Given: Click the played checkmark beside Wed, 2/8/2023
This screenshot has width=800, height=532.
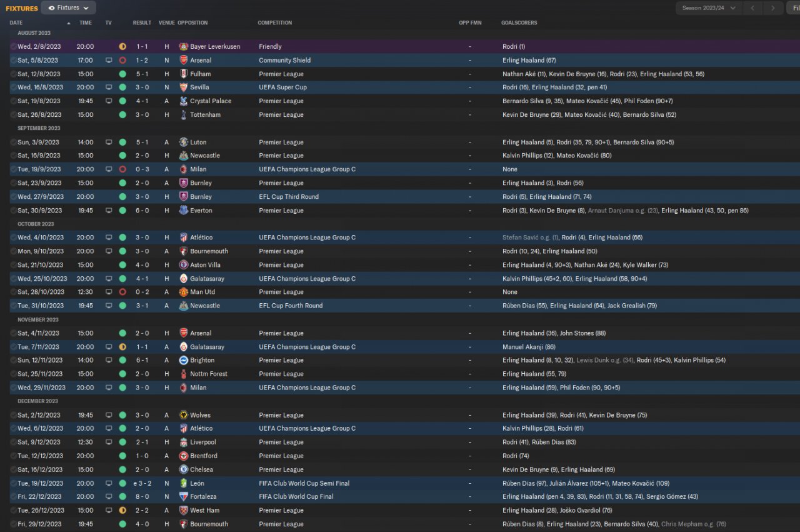Looking at the screenshot, I should coord(13,47).
